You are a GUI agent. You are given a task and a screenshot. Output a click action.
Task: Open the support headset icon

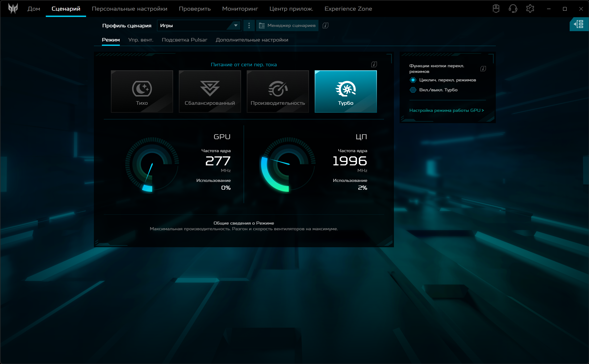tap(513, 9)
